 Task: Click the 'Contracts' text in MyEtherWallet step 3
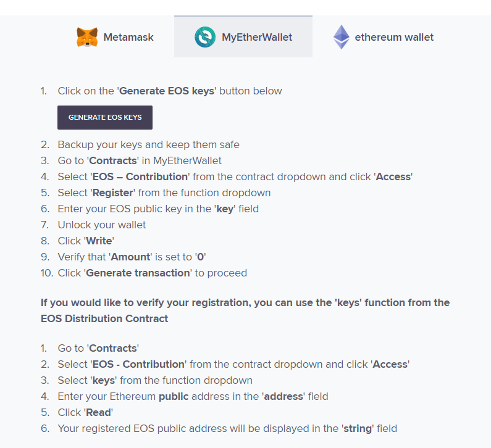[113, 160]
